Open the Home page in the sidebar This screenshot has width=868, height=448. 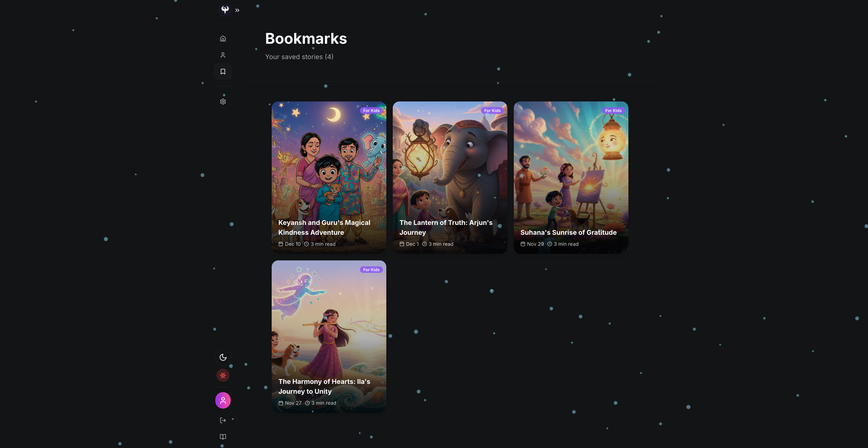tap(223, 38)
